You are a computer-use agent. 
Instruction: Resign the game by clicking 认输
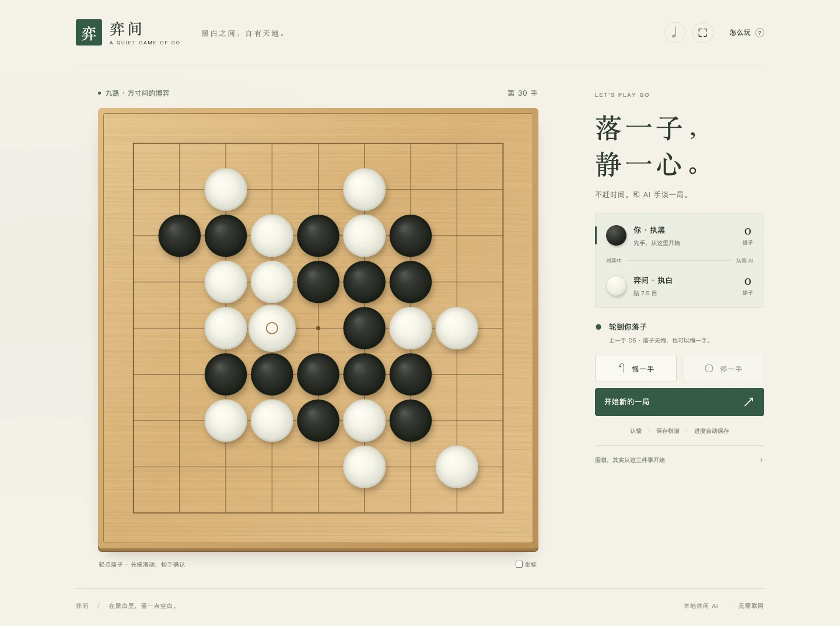(636, 431)
